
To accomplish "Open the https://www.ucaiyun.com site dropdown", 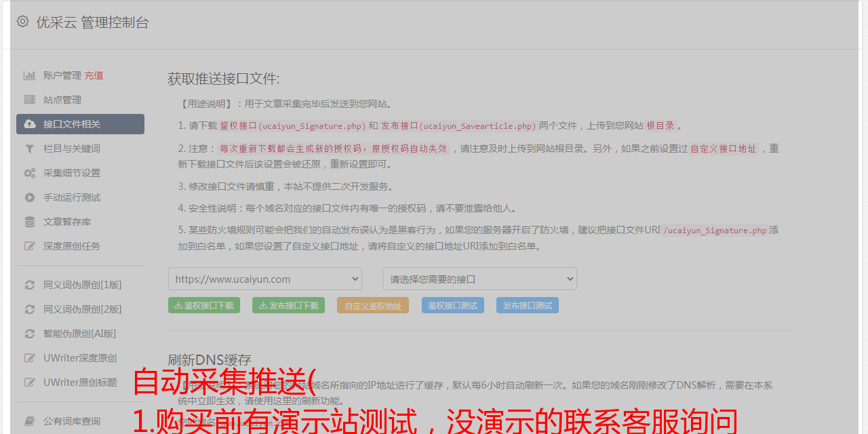I will (x=265, y=279).
